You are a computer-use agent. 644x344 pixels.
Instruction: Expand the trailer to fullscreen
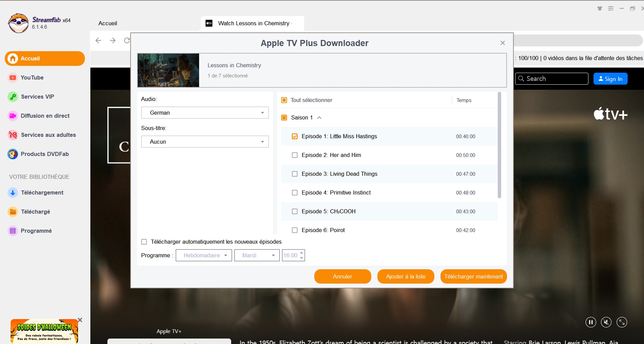coord(622,322)
